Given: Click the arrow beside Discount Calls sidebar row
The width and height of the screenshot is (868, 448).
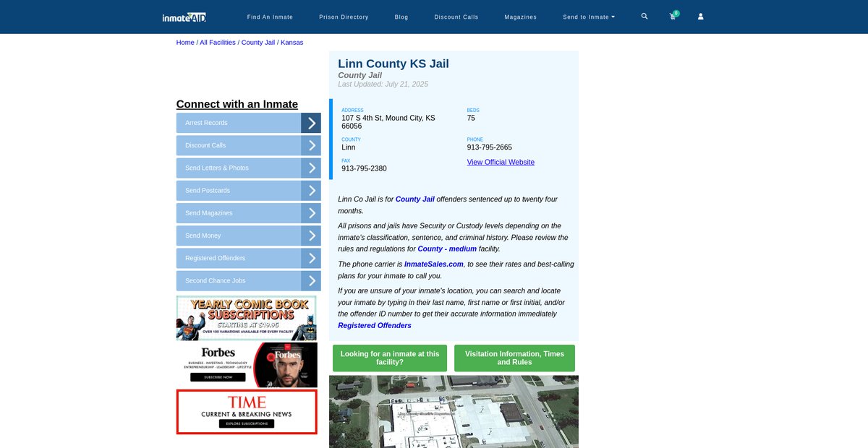Looking at the screenshot, I should [311, 145].
